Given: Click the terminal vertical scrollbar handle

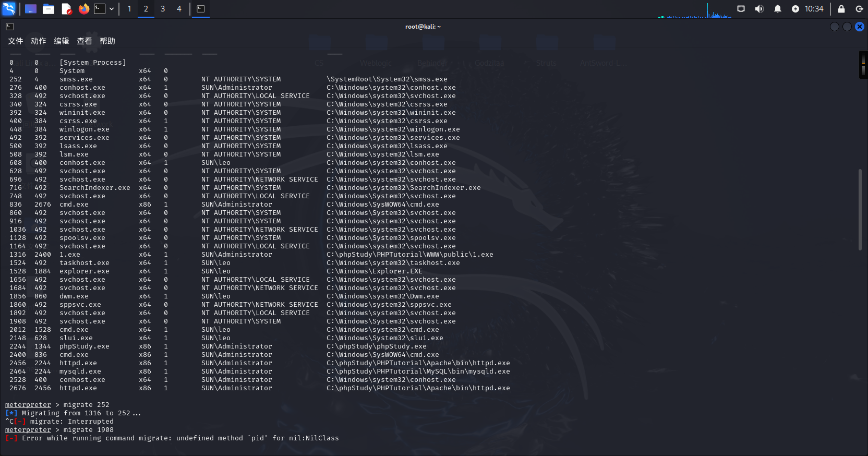Looking at the screenshot, I should (860, 209).
